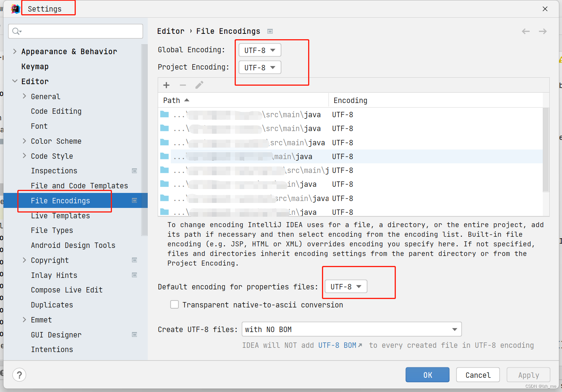Open the Live Templates settings
Screen dimensions: 562x392
point(60,216)
